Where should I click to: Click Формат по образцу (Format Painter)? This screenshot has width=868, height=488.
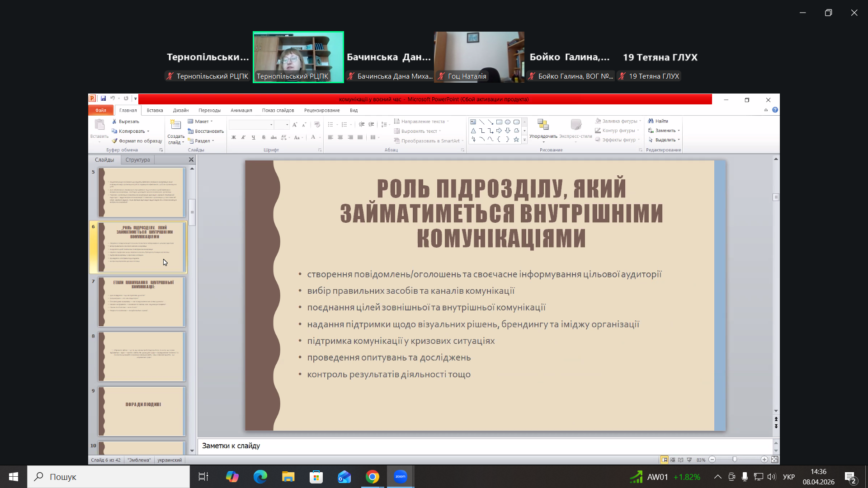coord(137,141)
